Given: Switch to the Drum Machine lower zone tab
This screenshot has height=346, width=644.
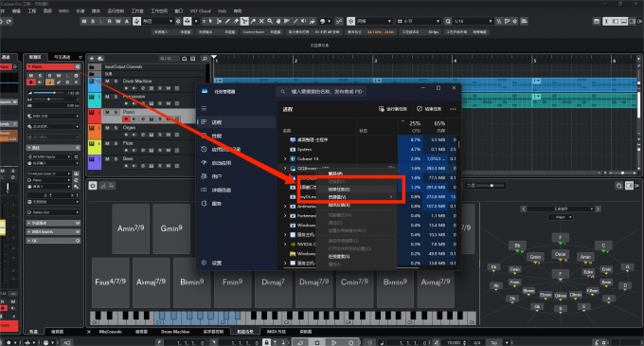Looking at the screenshot, I should point(175,332).
